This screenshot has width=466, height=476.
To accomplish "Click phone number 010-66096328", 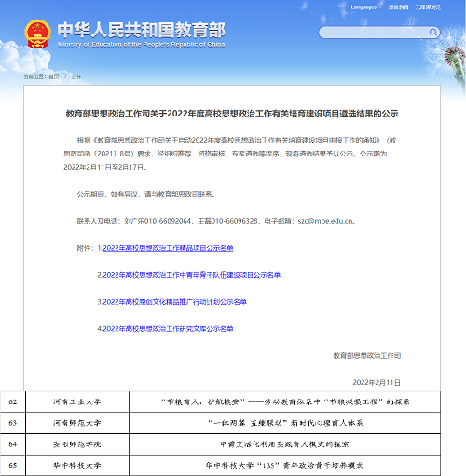I will point(234,221).
